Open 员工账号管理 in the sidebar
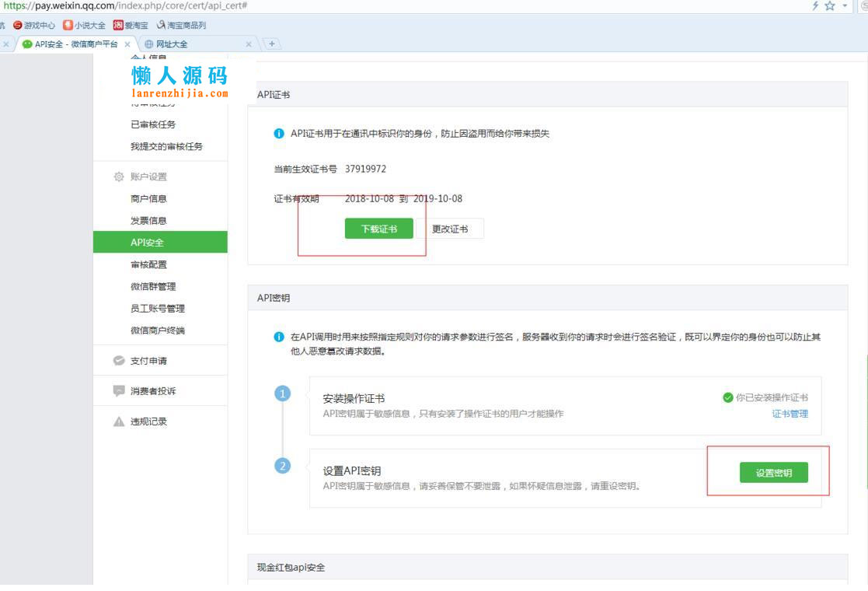The height and width of the screenshot is (591, 868). pyautogui.click(x=157, y=309)
